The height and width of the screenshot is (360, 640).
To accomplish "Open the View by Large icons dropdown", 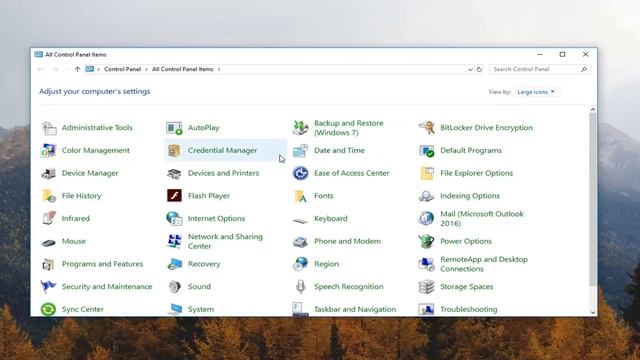I will (536, 92).
